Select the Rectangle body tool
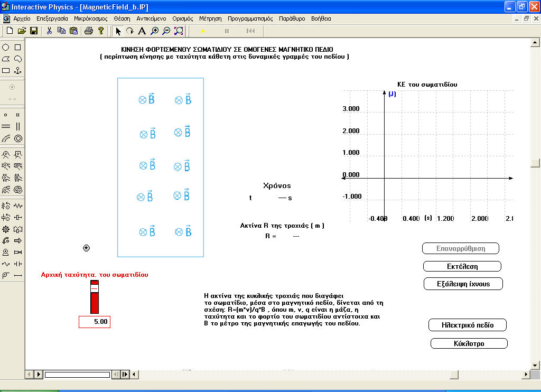This screenshot has width=541, height=392. point(6,71)
